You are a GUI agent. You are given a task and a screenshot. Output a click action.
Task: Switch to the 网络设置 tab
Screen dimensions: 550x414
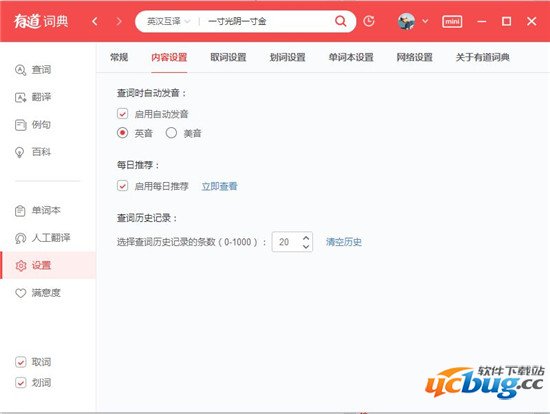pyautogui.click(x=414, y=57)
